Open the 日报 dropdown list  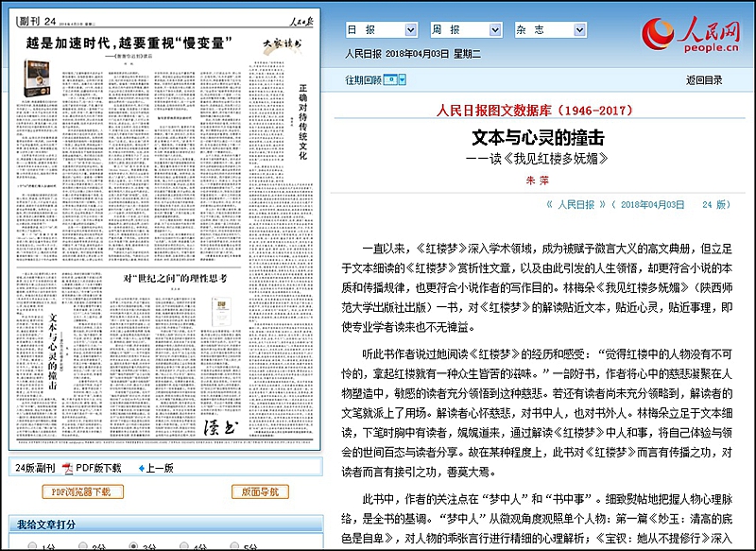(382, 30)
